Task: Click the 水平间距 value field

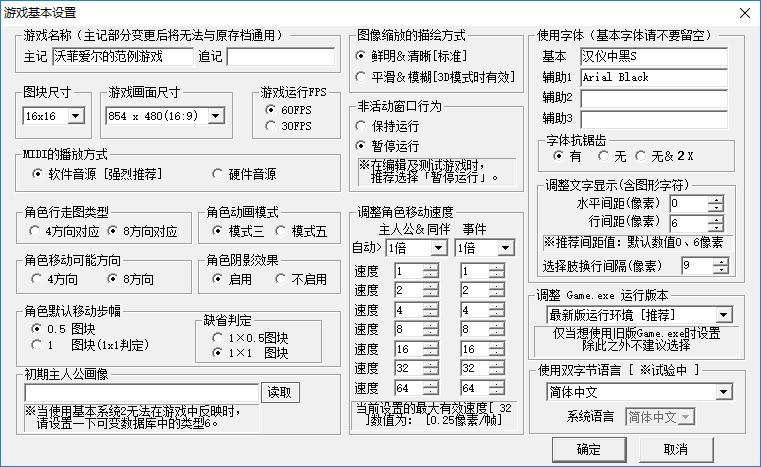Action: coord(688,203)
